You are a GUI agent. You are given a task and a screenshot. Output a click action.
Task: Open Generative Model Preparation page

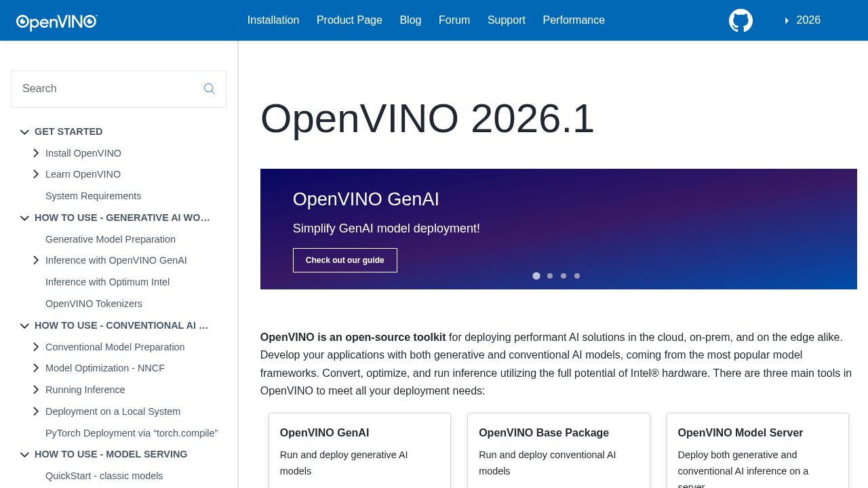point(111,239)
